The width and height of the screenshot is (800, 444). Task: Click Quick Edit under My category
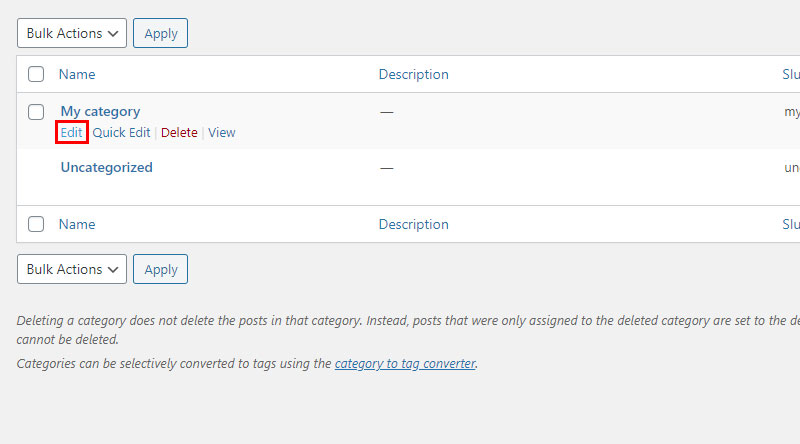click(121, 133)
